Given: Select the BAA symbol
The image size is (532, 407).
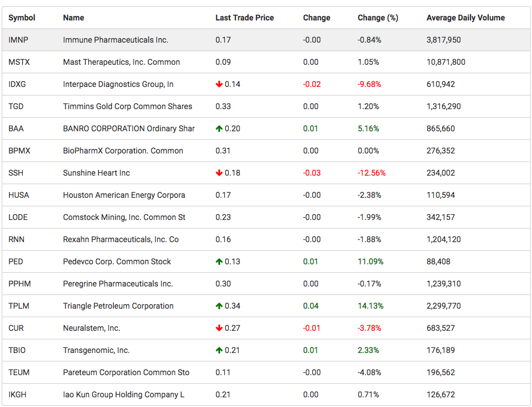Looking at the screenshot, I should (x=16, y=128).
